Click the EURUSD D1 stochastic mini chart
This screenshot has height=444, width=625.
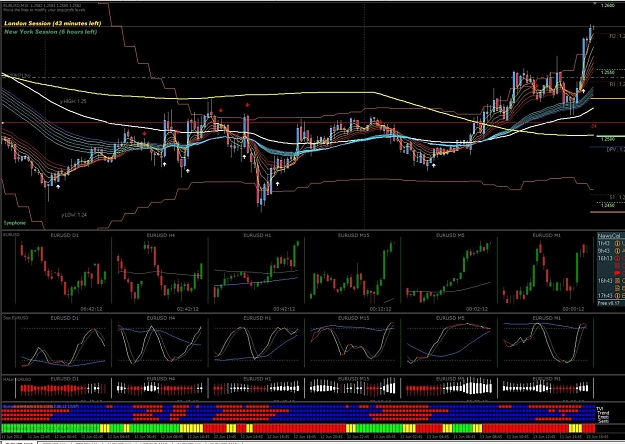point(63,343)
